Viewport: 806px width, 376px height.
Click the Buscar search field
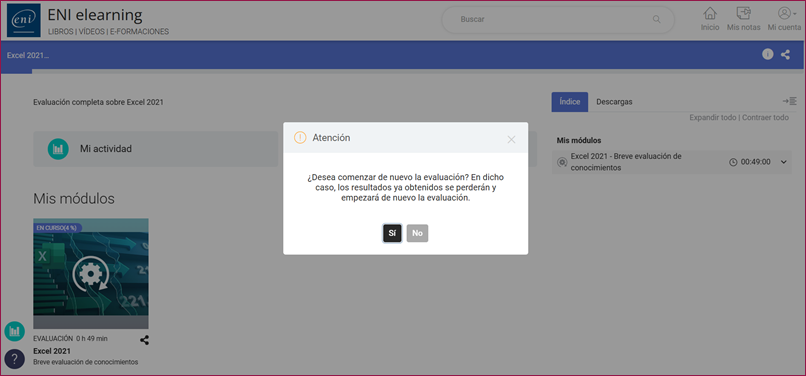(x=558, y=20)
